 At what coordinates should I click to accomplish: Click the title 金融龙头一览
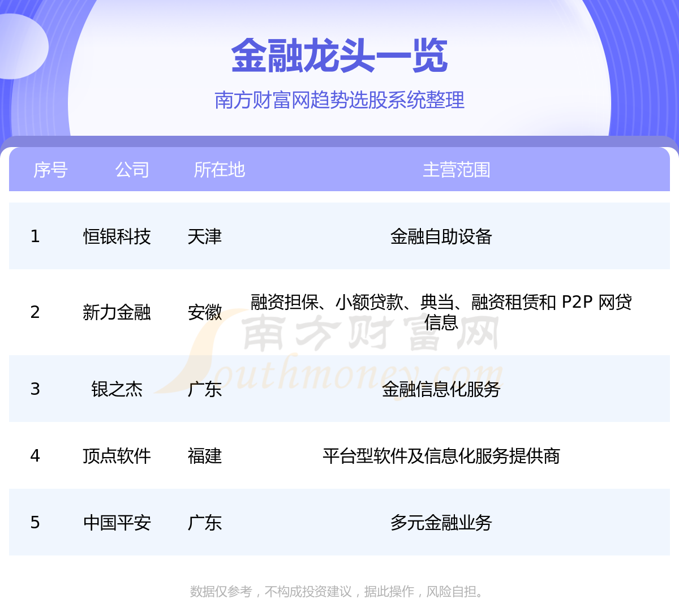[339, 56]
